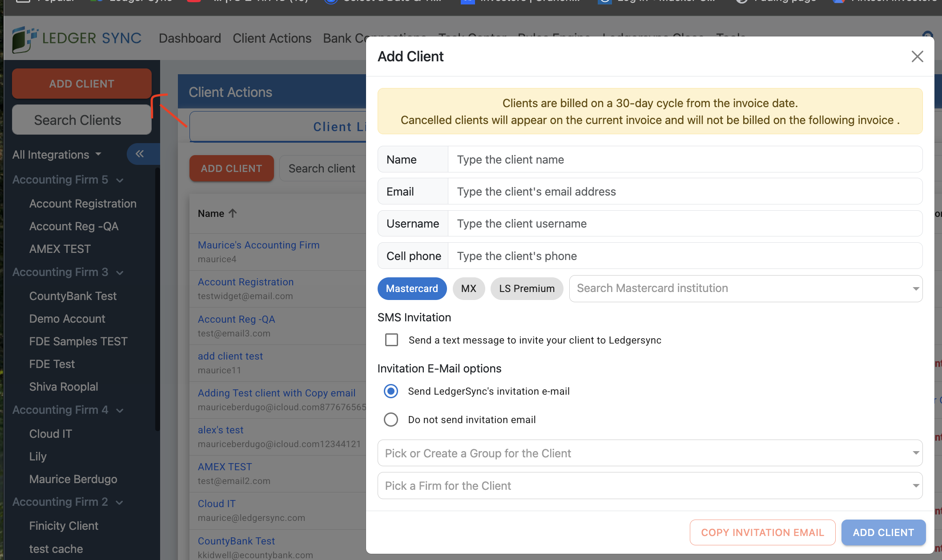Click ADD CLIENT above the client table

tap(231, 168)
